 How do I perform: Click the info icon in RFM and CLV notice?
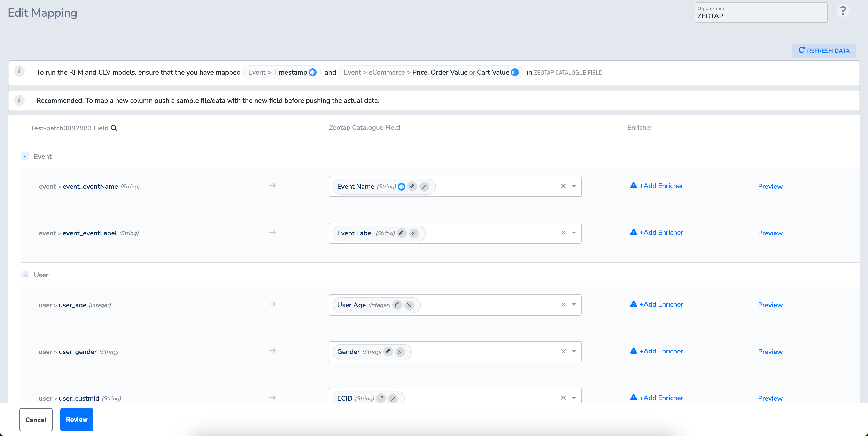click(x=19, y=71)
